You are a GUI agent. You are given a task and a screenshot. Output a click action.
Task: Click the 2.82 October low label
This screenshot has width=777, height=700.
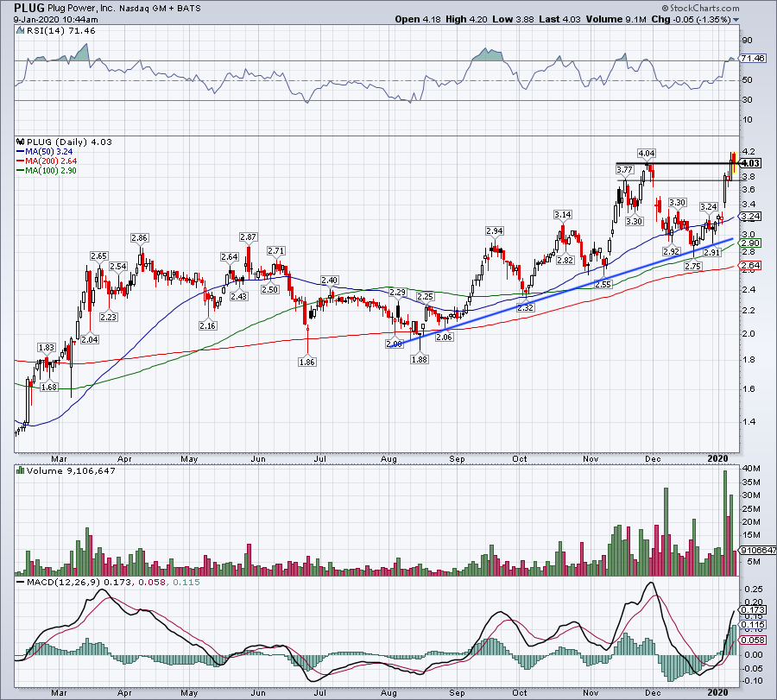pos(565,260)
